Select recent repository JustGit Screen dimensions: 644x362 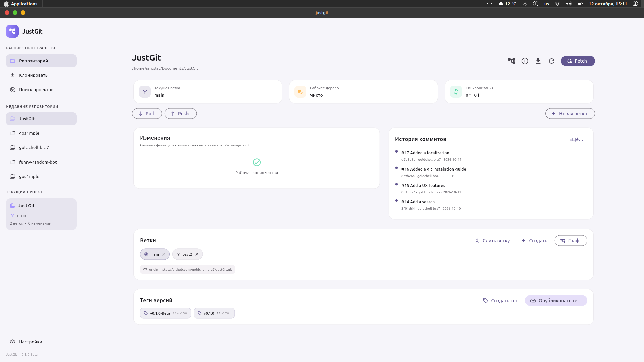point(41,119)
